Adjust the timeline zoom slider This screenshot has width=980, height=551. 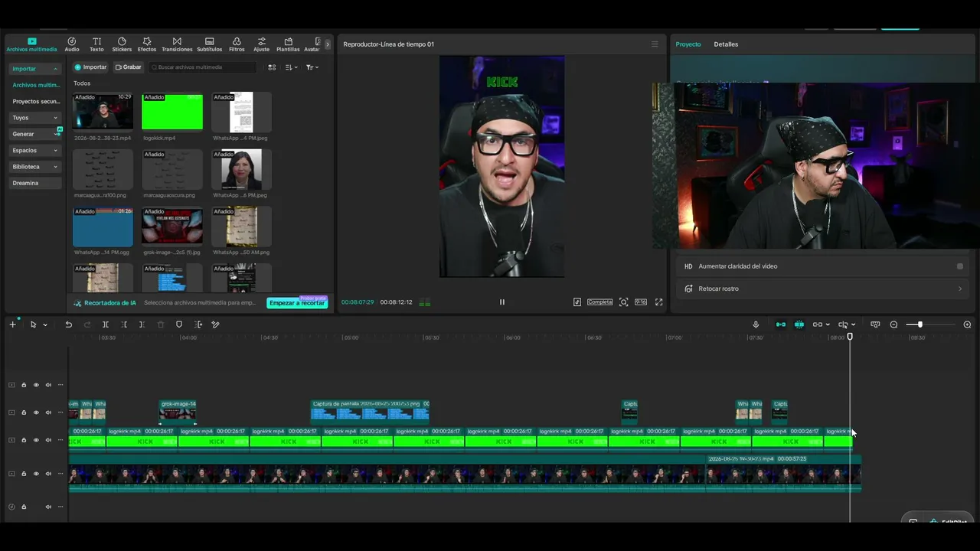pyautogui.click(x=920, y=324)
